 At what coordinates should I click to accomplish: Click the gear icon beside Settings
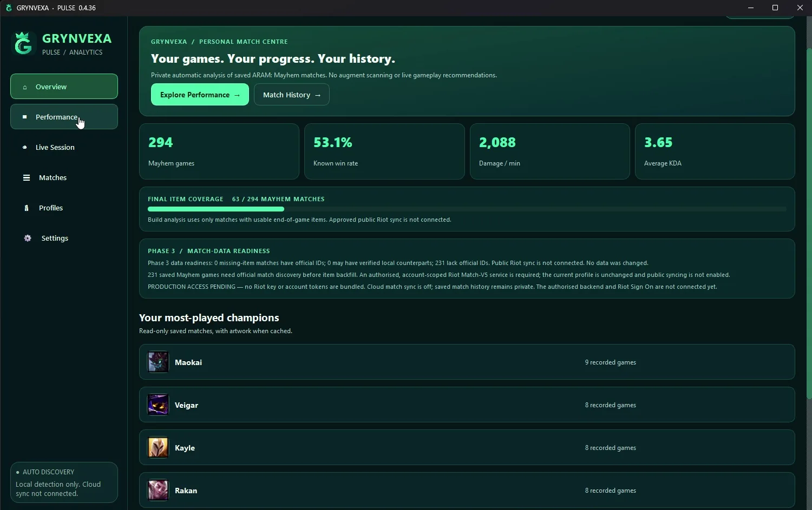pyautogui.click(x=28, y=238)
